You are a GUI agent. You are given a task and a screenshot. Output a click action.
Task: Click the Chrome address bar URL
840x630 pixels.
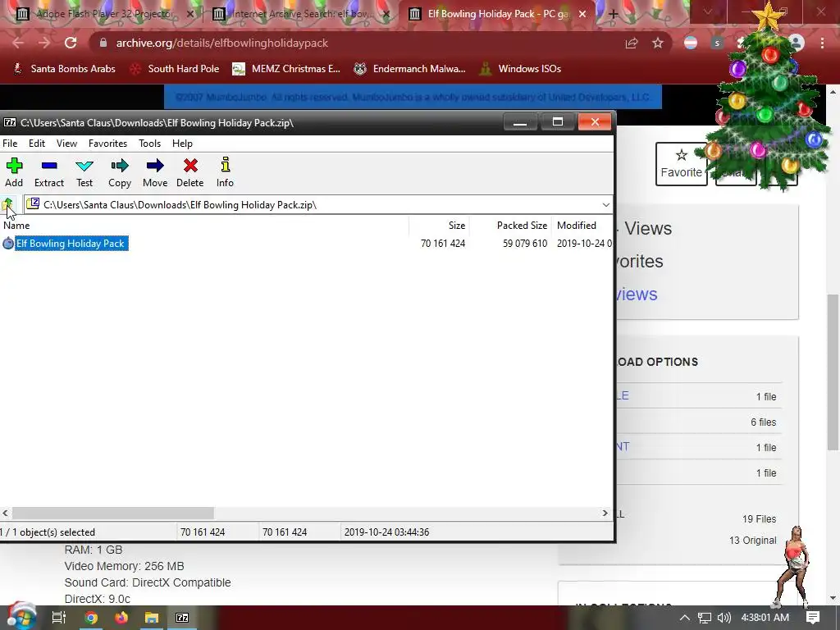(221, 43)
